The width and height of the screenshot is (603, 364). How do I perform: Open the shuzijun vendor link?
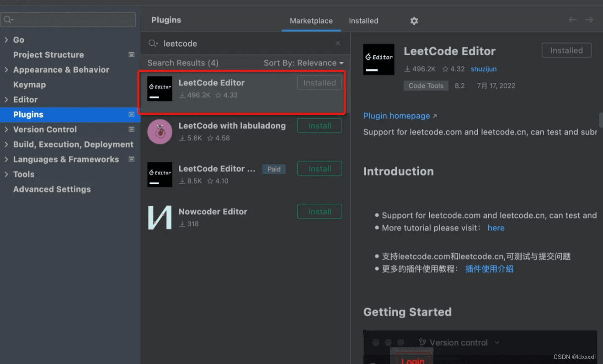click(484, 69)
